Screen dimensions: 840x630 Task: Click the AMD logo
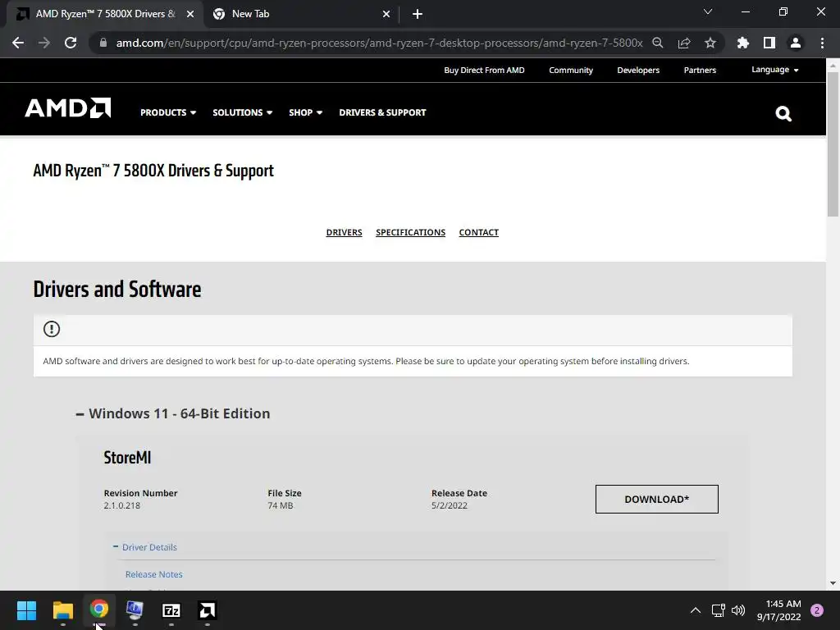point(67,107)
